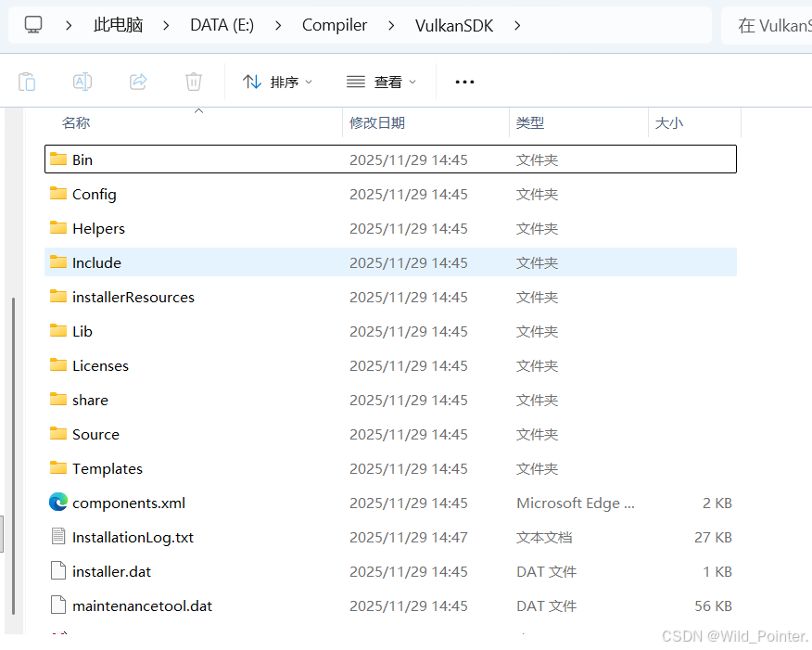Navigate to DATA (E:) drive link
Image resolution: width=812 pixels, height=650 pixels.
click(x=222, y=25)
